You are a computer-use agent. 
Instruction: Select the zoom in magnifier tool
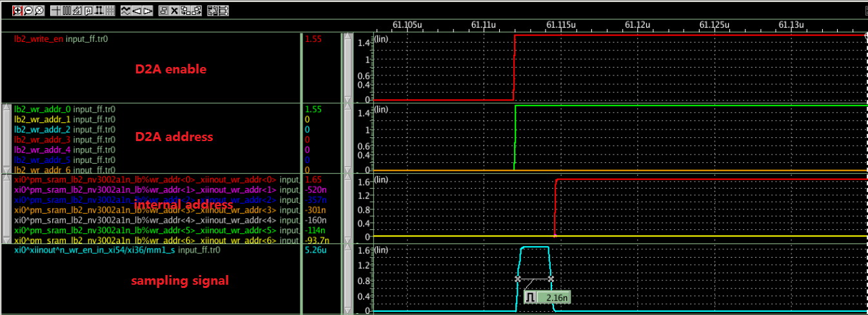click(x=17, y=11)
